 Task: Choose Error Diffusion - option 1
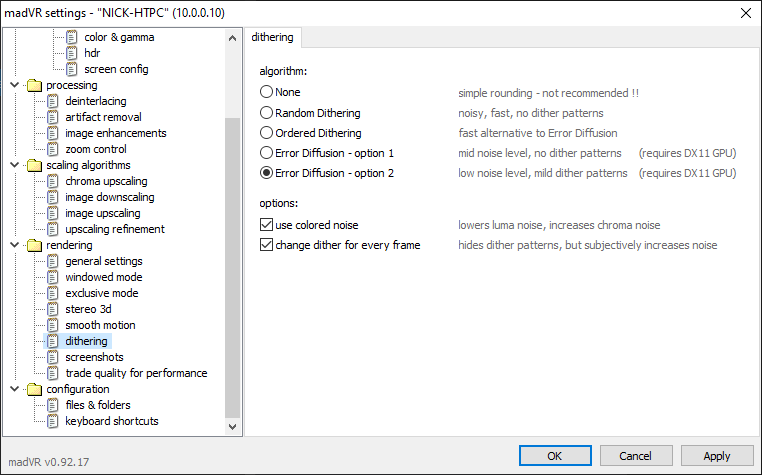[267, 153]
